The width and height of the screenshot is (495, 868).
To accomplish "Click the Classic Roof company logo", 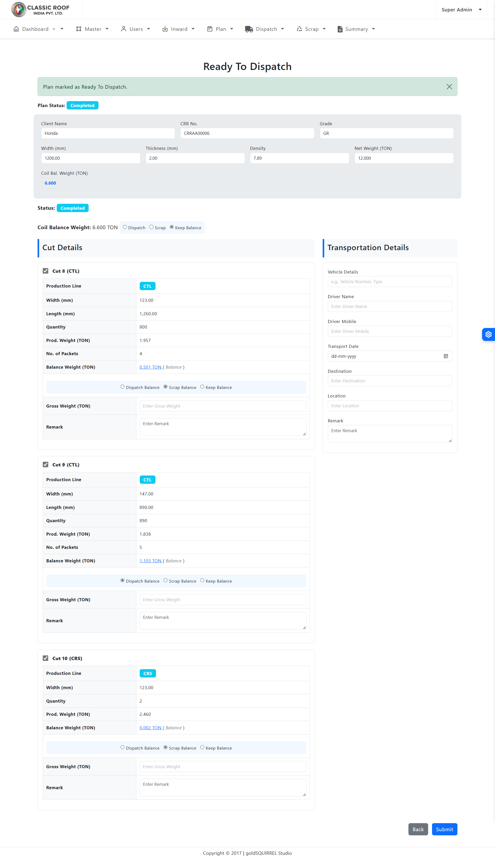I will click(x=40, y=10).
